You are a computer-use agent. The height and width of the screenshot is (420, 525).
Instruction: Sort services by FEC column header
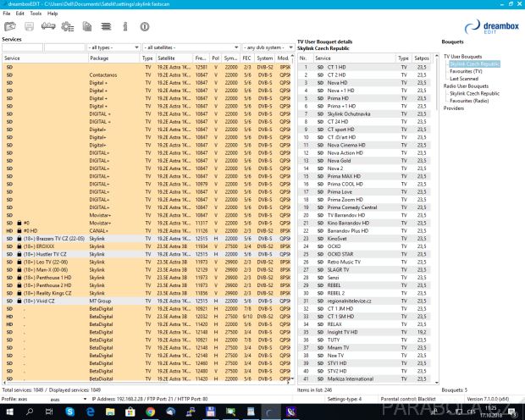[246, 58]
